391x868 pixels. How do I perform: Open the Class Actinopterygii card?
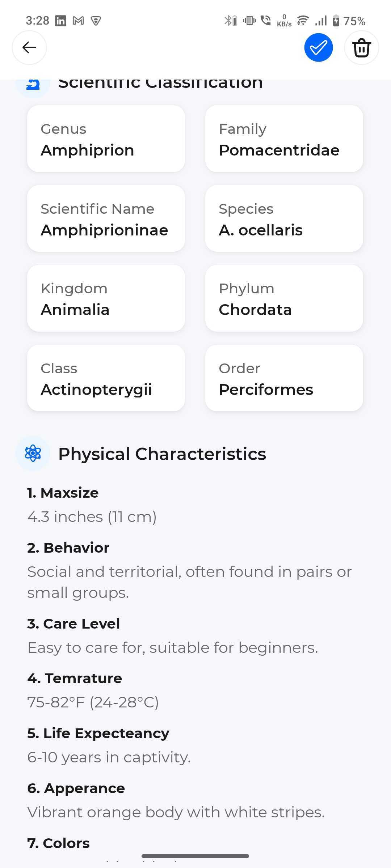point(106,378)
